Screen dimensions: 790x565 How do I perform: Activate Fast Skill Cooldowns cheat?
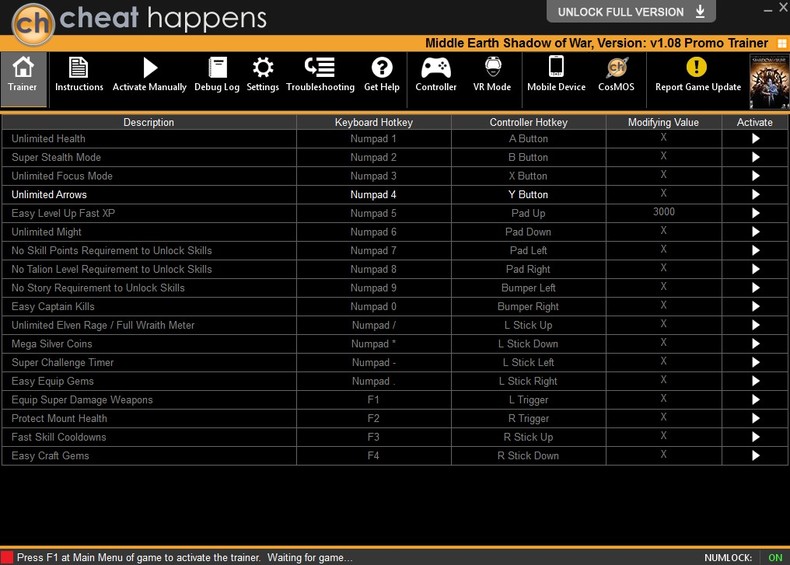coord(755,437)
